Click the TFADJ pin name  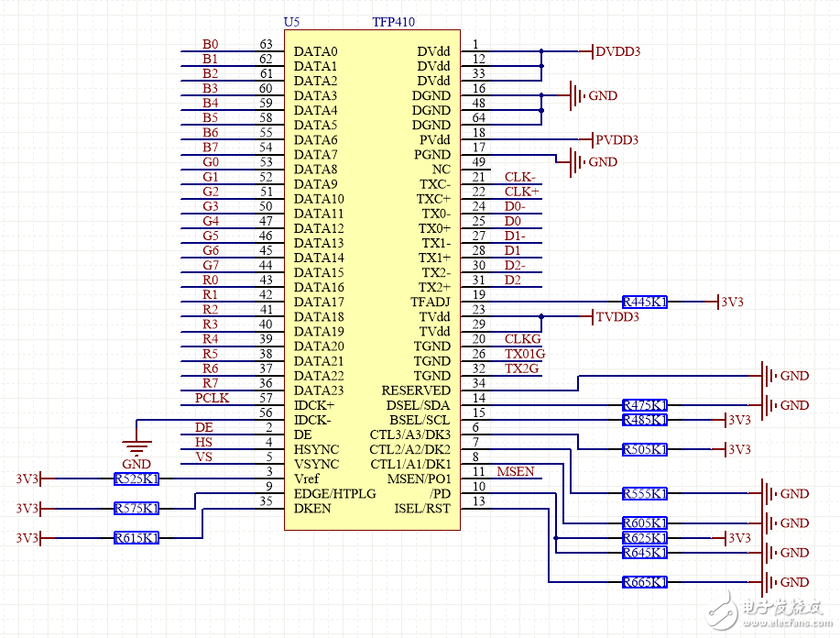(431, 302)
